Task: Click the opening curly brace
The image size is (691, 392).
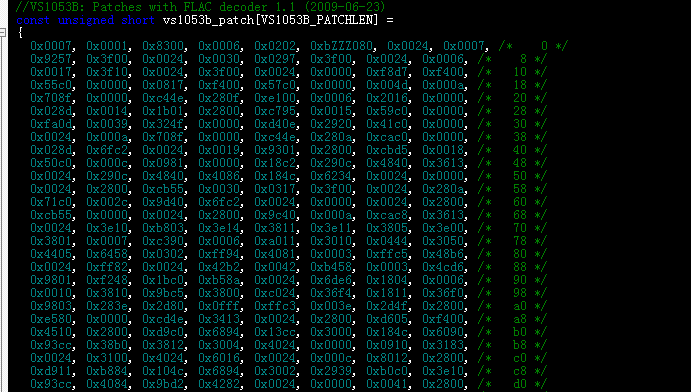Action: [x=20, y=33]
